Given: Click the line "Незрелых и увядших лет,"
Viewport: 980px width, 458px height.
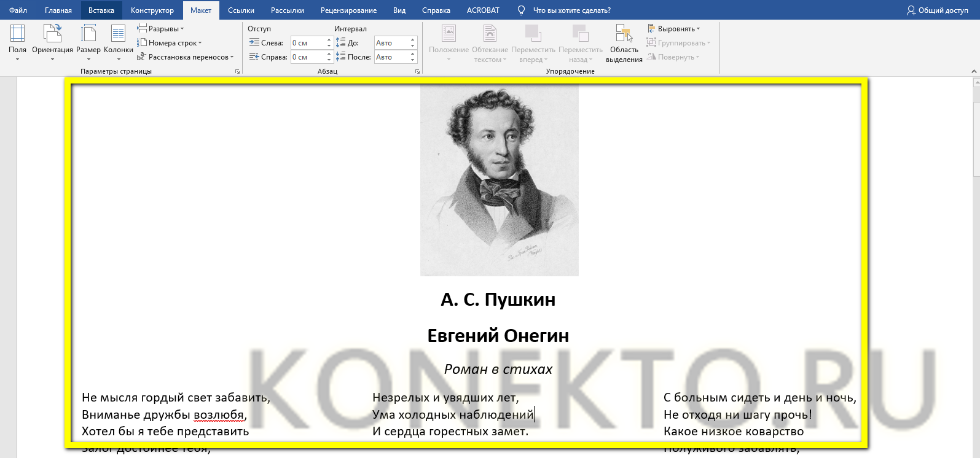Looking at the screenshot, I should (445, 398).
